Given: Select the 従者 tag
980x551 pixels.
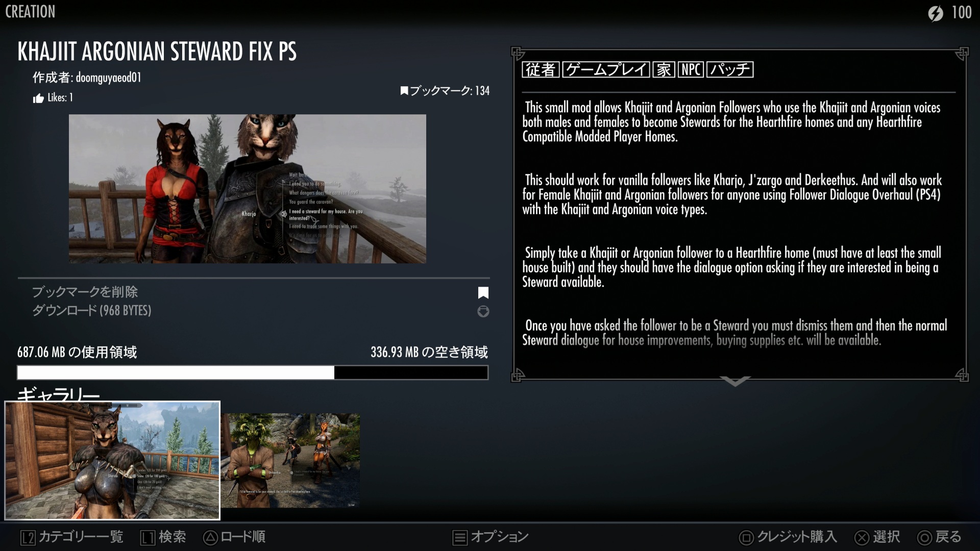Looking at the screenshot, I should pyautogui.click(x=541, y=69).
